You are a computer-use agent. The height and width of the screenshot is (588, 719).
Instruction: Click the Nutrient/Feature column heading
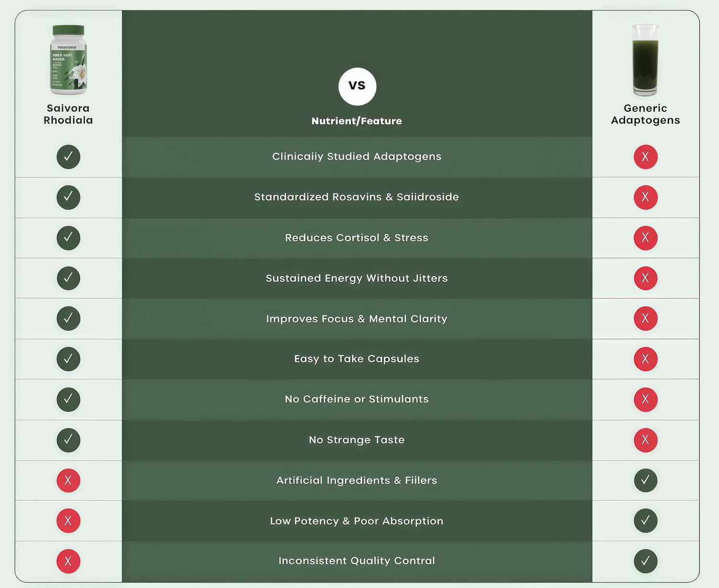357,121
